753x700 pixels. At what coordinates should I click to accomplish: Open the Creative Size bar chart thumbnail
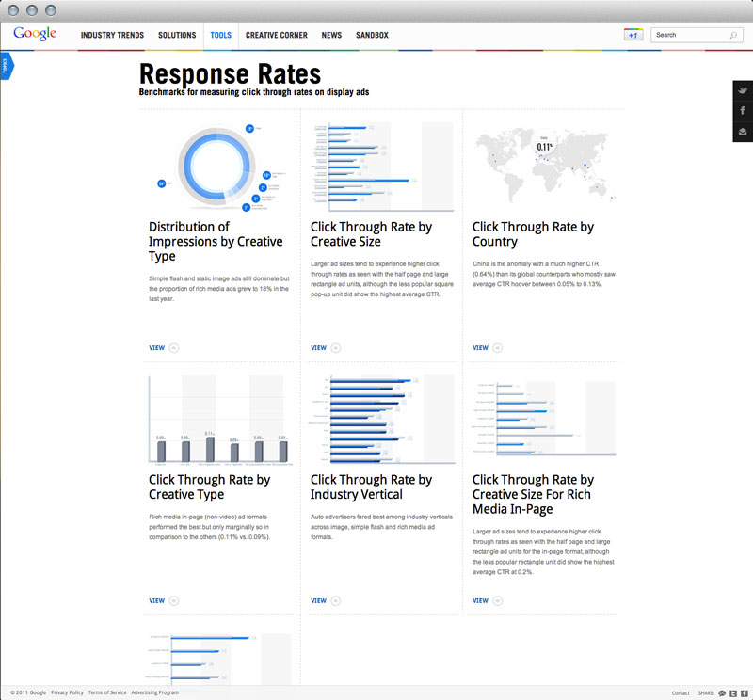click(382, 167)
